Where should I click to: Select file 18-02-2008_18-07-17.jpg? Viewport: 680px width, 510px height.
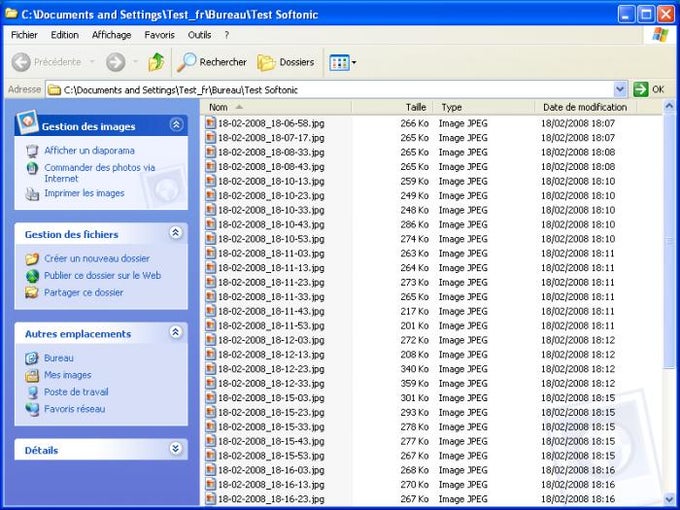pyautogui.click(x=271, y=138)
